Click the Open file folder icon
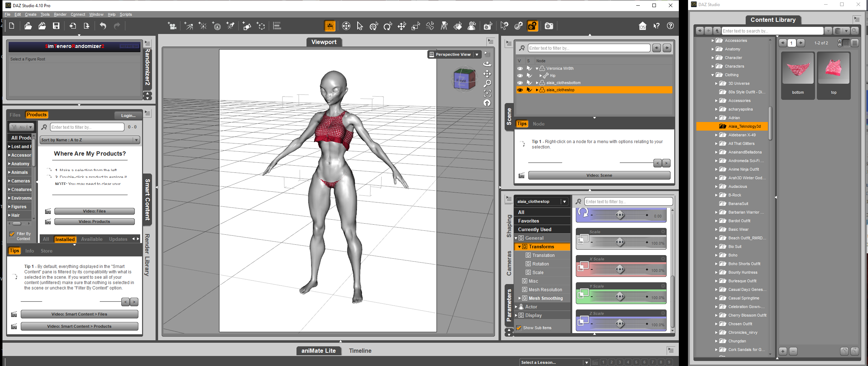The width and height of the screenshot is (868, 366). click(28, 26)
